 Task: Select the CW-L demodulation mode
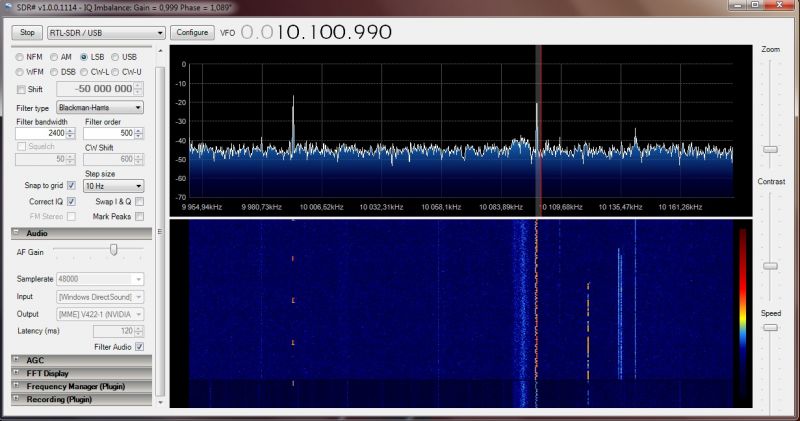pyautogui.click(x=84, y=72)
